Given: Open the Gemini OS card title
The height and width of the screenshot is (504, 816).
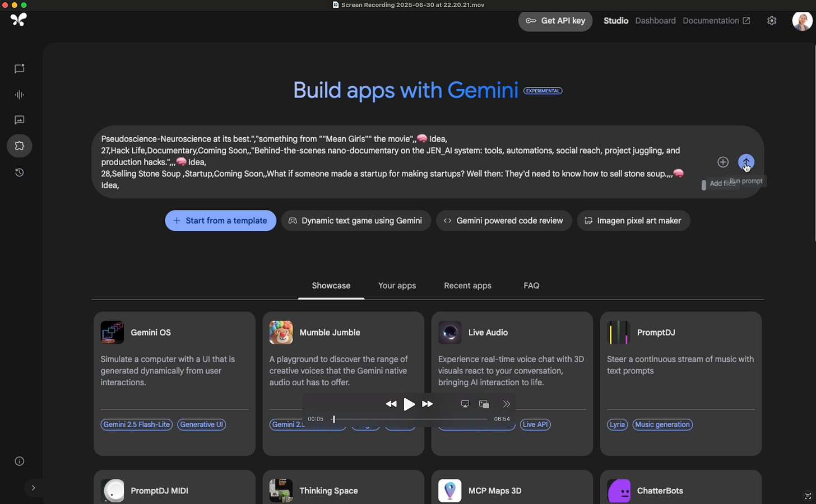Looking at the screenshot, I should [x=151, y=333].
